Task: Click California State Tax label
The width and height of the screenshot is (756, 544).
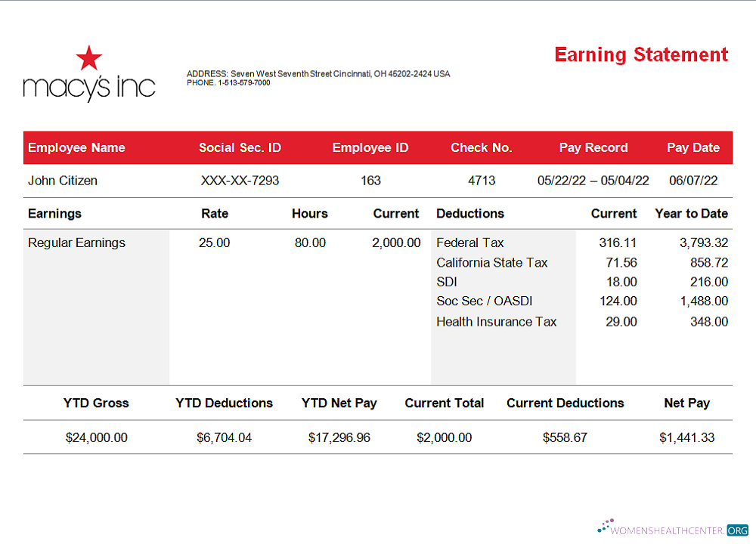Action: (x=492, y=262)
